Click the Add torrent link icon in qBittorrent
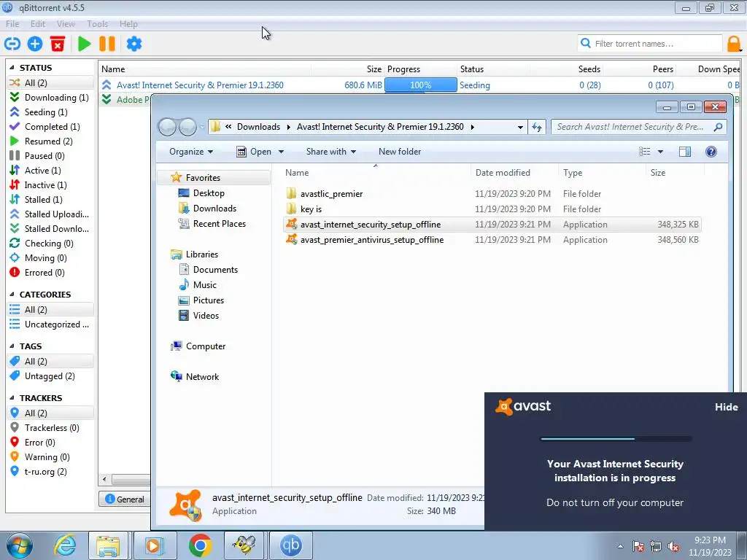 pyautogui.click(x=12, y=44)
